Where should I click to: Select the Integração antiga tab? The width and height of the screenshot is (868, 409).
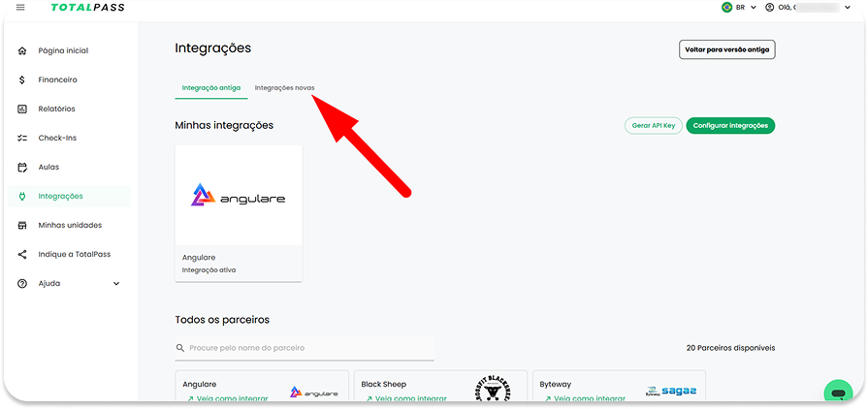click(210, 88)
